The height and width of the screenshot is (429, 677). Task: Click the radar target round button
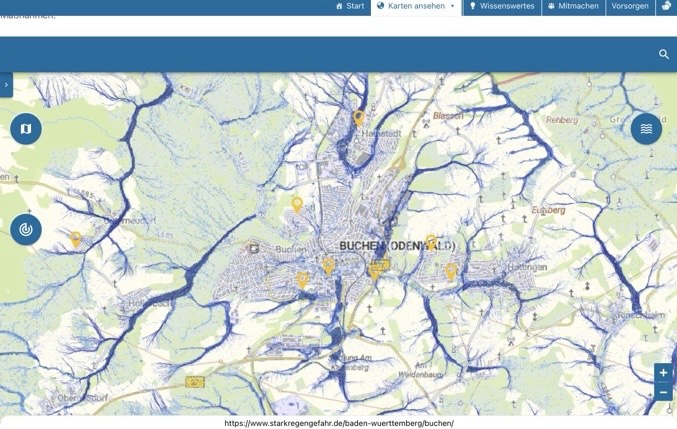tap(26, 230)
